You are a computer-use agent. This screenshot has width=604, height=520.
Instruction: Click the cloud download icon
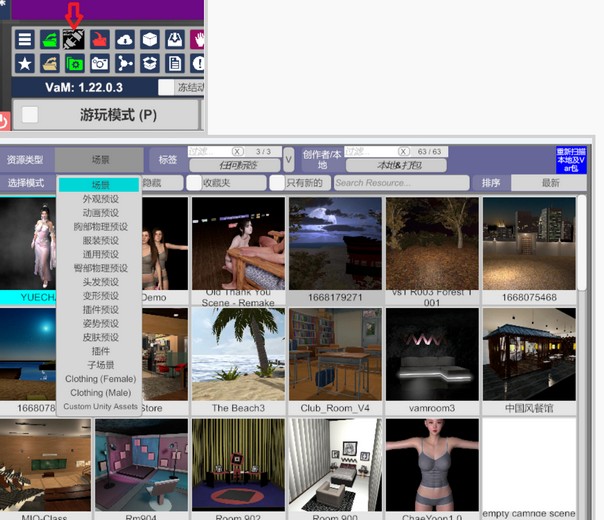[124, 39]
